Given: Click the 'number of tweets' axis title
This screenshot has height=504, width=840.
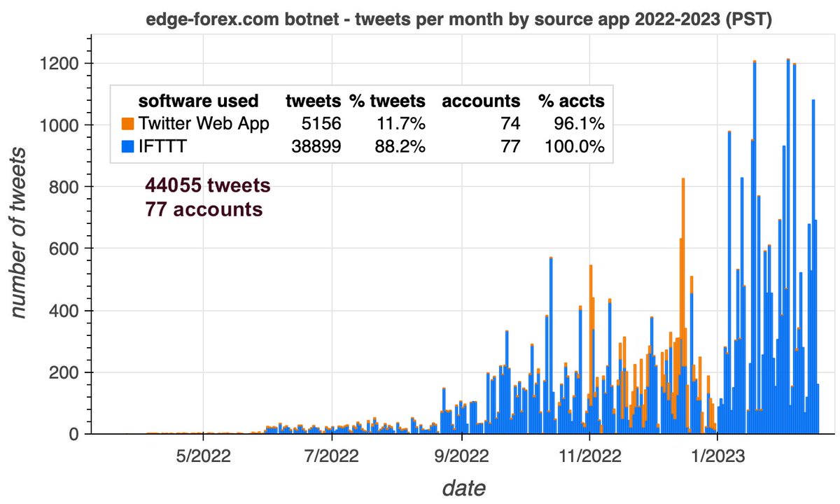Looking at the screenshot, I should click(x=19, y=233).
